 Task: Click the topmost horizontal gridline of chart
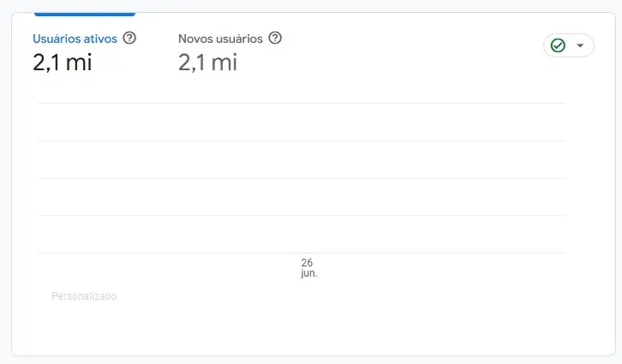(301, 104)
